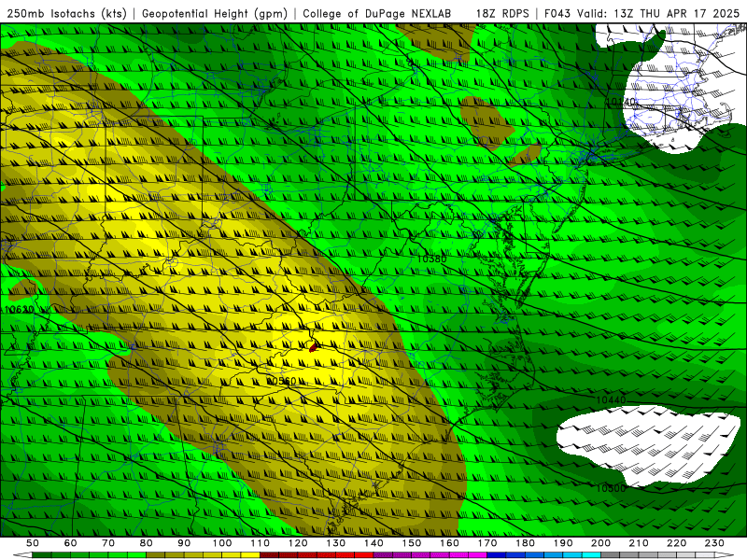Click the 100 kts color scale label
Viewport: 747px width, 560px height.
(x=222, y=543)
